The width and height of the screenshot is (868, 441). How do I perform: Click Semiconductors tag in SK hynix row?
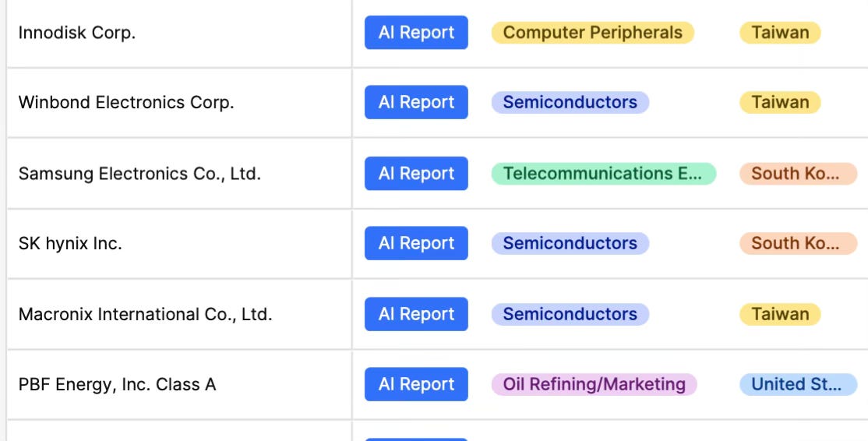pos(570,243)
